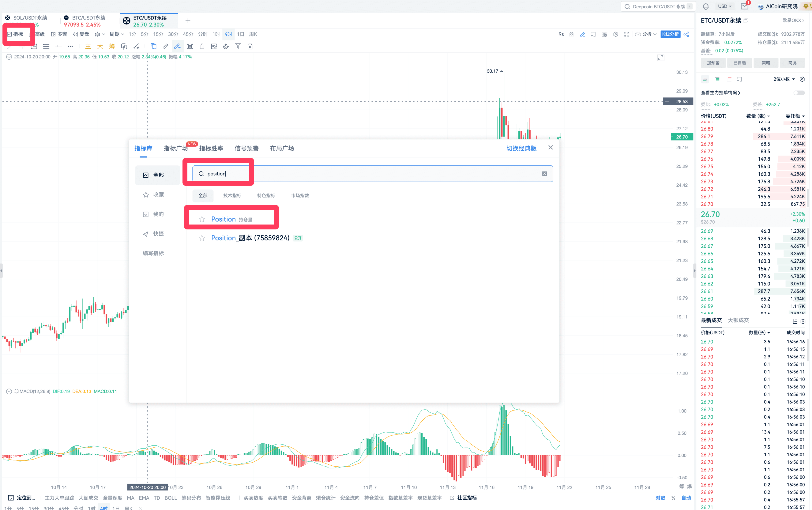Focus the indicator search input field
Image resolution: width=812 pixels, height=510 pixels.
pyautogui.click(x=372, y=174)
